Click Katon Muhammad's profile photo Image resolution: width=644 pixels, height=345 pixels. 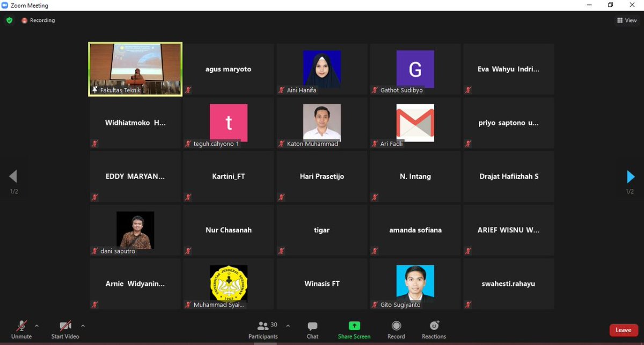tap(322, 122)
